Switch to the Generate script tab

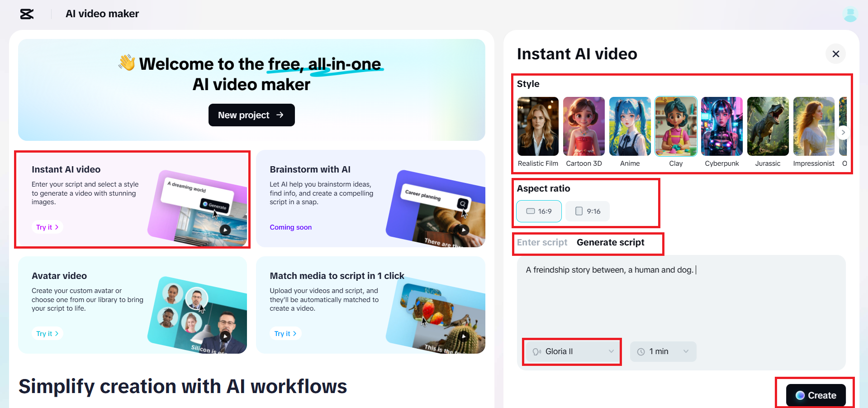coord(610,242)
